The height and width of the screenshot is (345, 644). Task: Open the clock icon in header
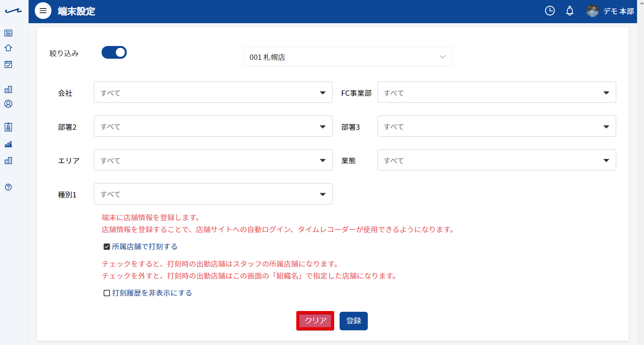[x=550, y=11]
